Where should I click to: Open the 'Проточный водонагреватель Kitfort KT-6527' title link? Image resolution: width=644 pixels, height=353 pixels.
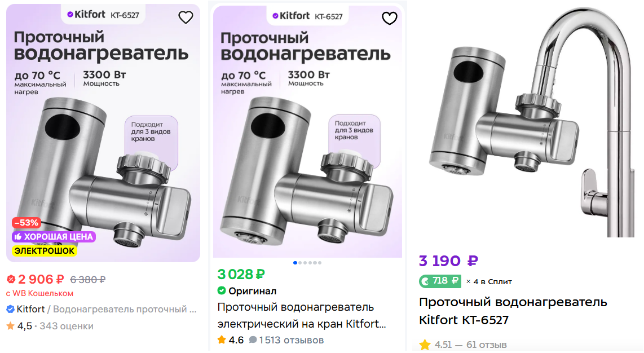513,311
